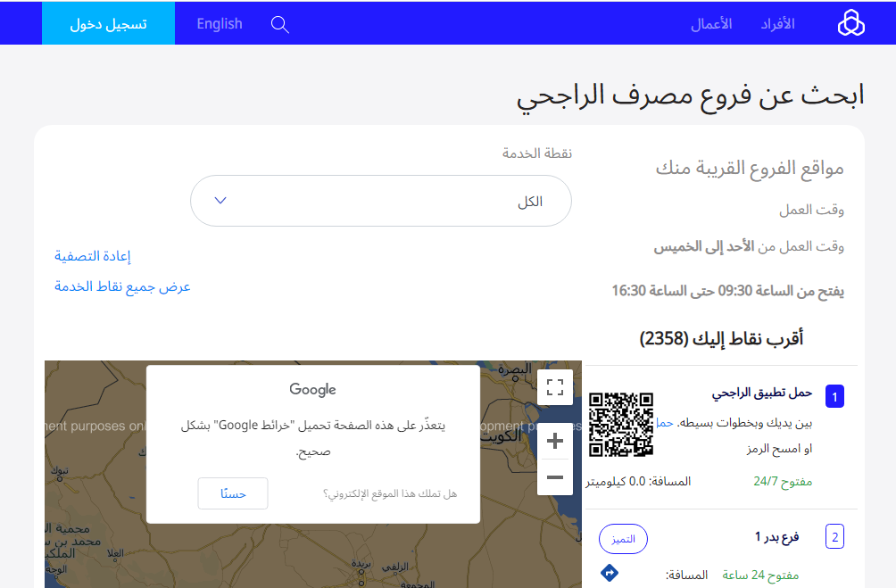
Task: Click حمل تطبيق الراجحي title
Action: [762, 393]
